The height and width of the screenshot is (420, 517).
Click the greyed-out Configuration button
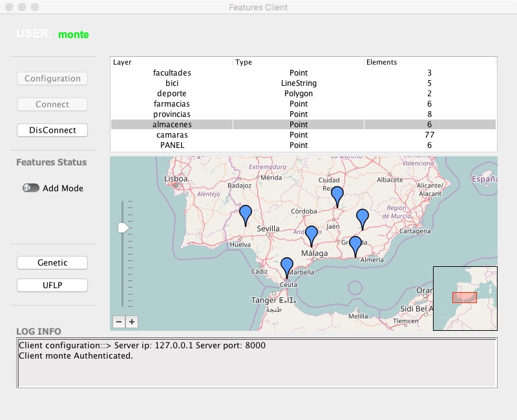tap(52, 78)
